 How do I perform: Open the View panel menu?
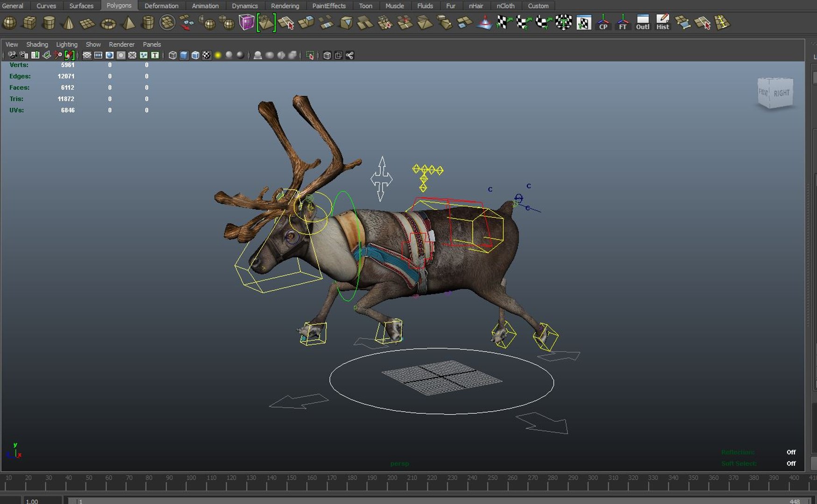tap(12, 44)
